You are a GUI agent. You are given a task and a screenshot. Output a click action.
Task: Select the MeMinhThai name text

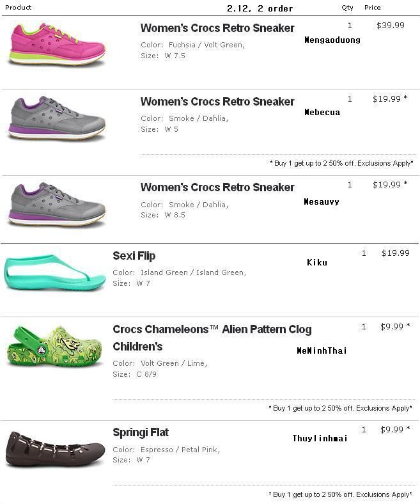[322, 350]
